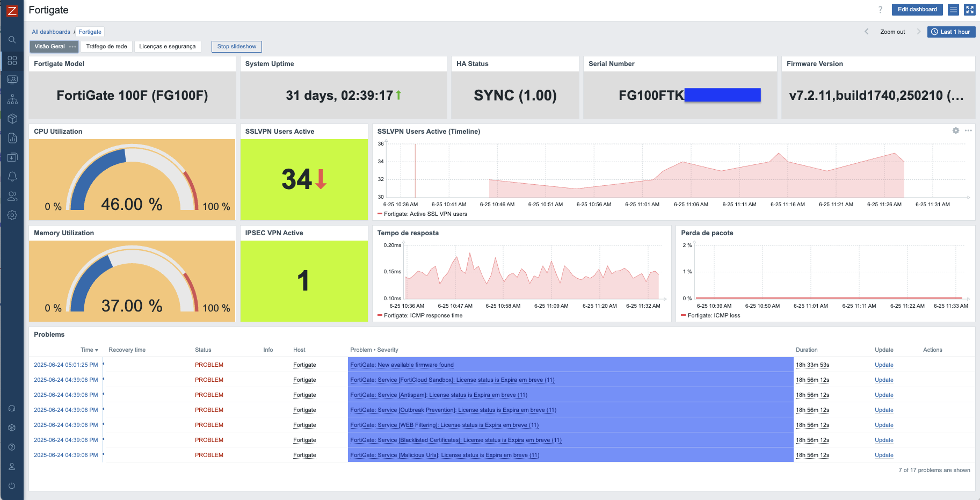Open the three-dot menu on Visão Geral tab

(72, 47)
